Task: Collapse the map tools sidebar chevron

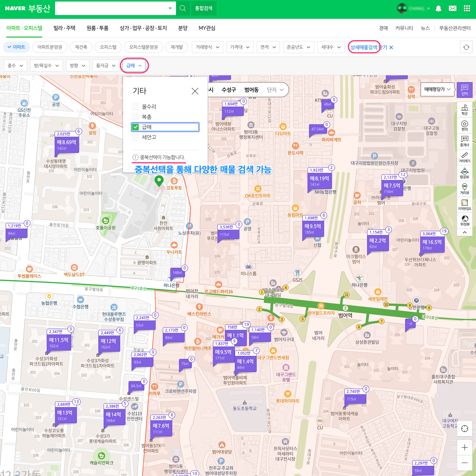Action: [464, 232]
